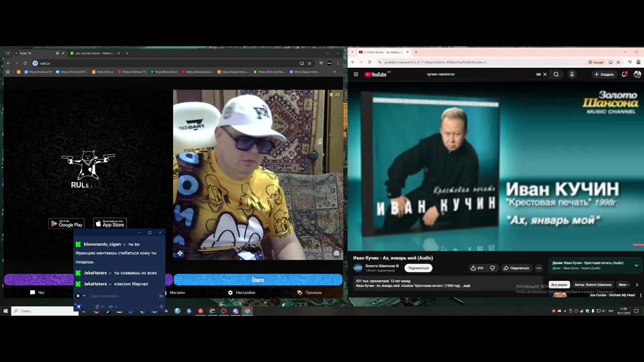Screen dimensions: 644x362
Task: Click the move icon at webcam lower-left
Action: click(180, 253)
